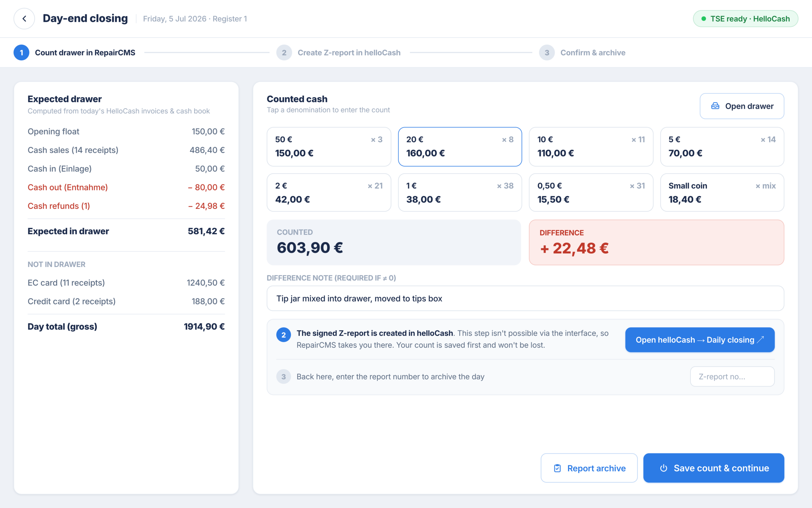
Task: Tap the 1 € denomination card
Action: point(460,192)
